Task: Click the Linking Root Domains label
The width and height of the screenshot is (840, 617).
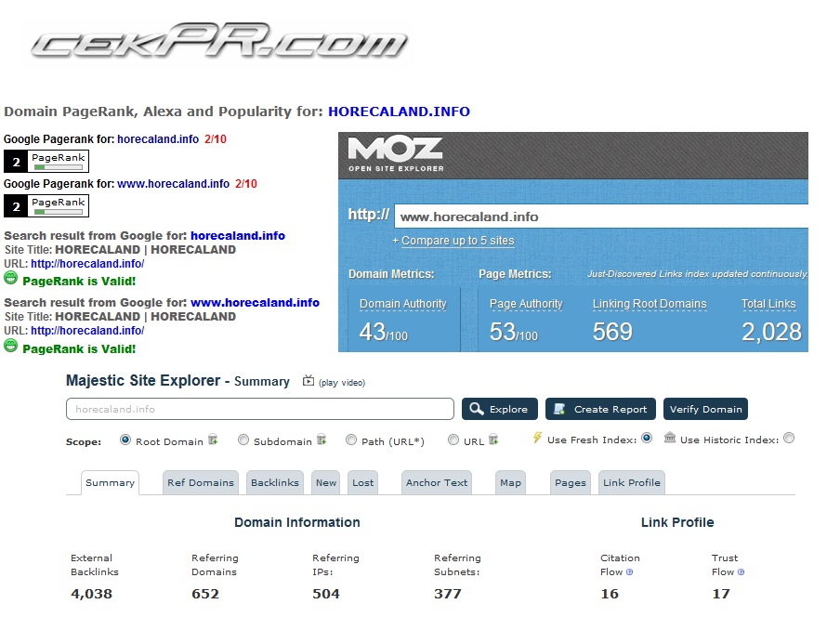Action: pos(650,304)
